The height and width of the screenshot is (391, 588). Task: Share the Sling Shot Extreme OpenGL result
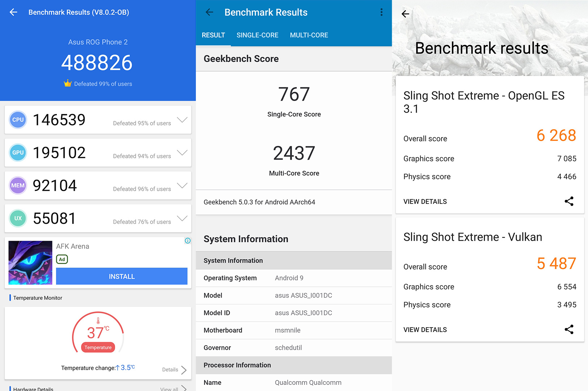[x=569, y=201]
